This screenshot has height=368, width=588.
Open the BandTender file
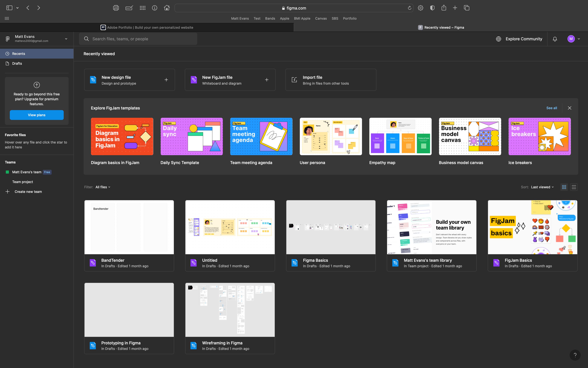tap(129, 236)
